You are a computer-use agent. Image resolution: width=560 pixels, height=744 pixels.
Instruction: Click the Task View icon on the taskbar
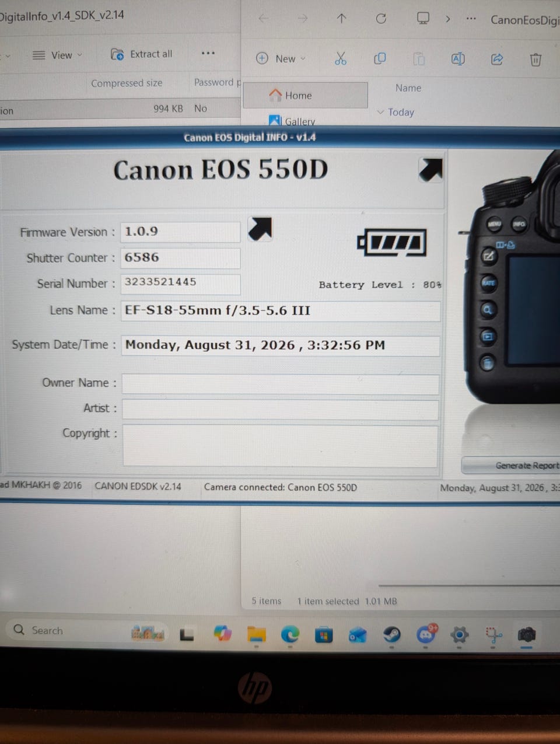pos(187,634)
